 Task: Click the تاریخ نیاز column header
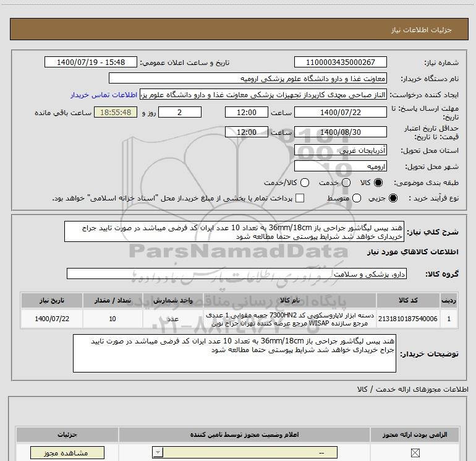coord(52,300)
